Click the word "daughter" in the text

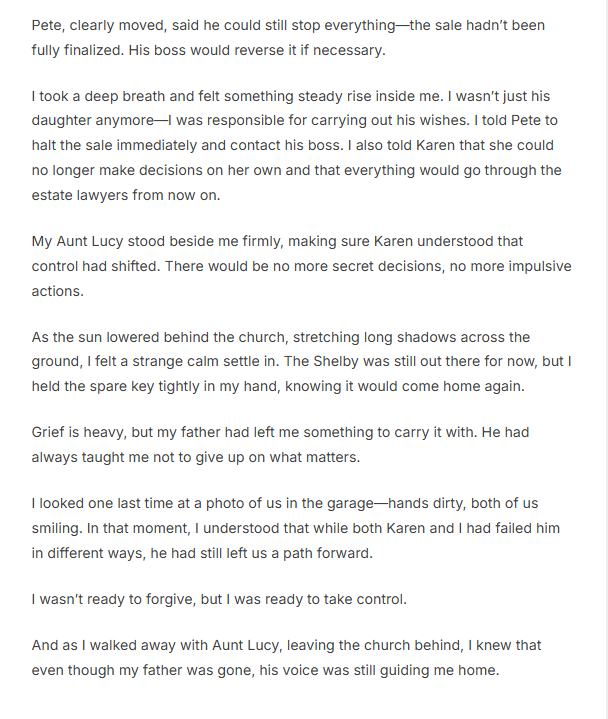(x=62, y=121)
